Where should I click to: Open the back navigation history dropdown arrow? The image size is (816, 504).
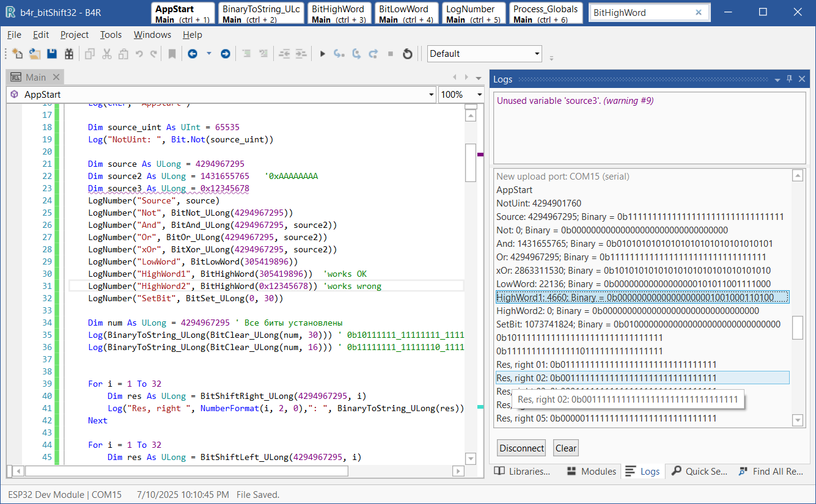point(208,54)
